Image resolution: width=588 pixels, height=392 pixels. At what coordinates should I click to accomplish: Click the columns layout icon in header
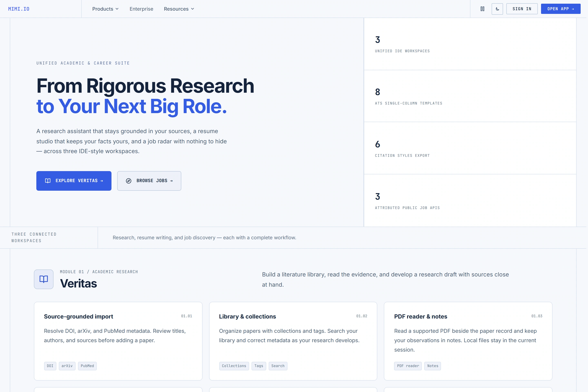click(x=482, y=9)
